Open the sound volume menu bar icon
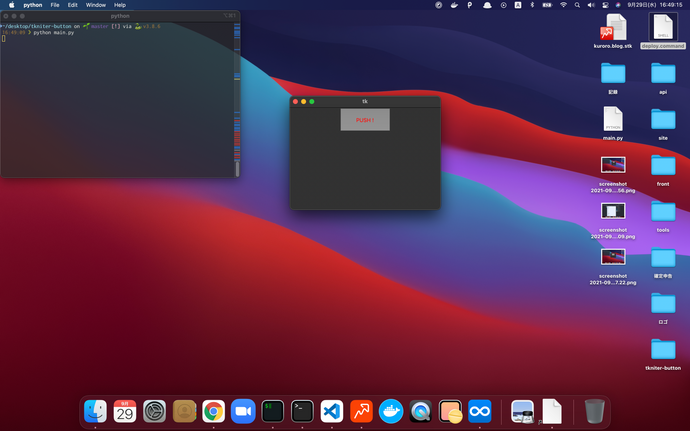Image resolution: width=690 pixels, height=431 pixels. click(591, 5)
